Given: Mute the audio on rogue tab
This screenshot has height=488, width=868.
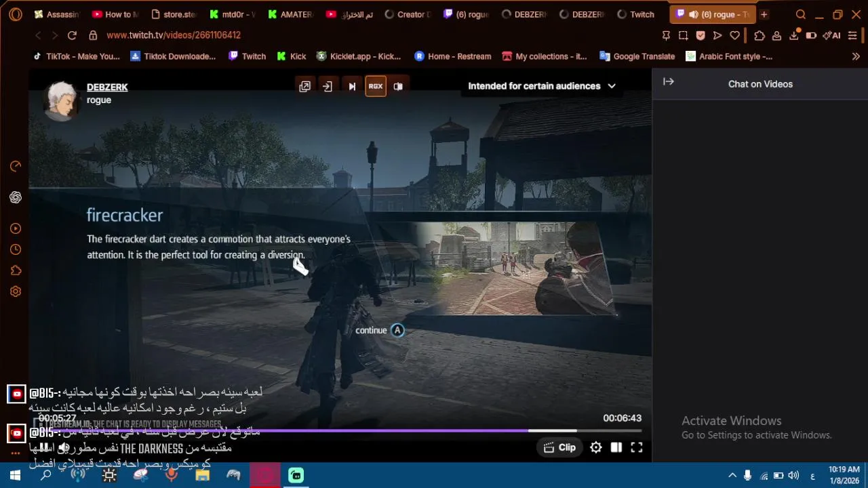Looking at the screenshot, I should (x=693, y=14).
